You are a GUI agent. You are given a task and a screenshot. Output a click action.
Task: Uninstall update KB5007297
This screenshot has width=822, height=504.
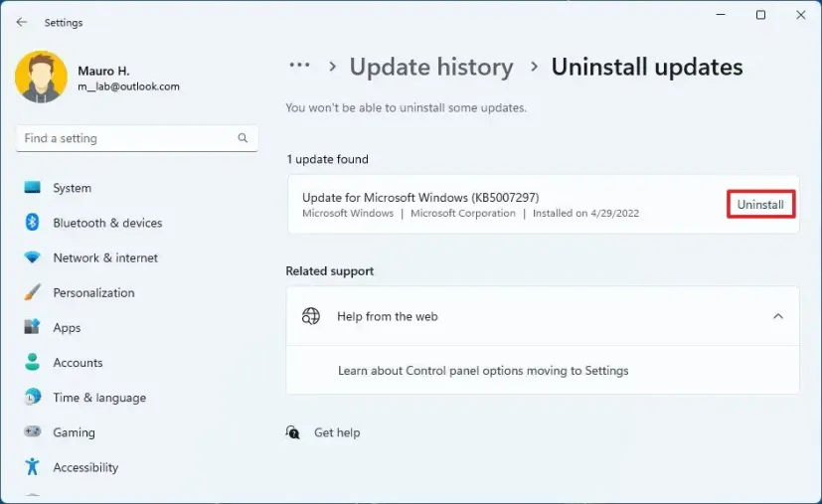pyautogui.click(x=760, y=205)
